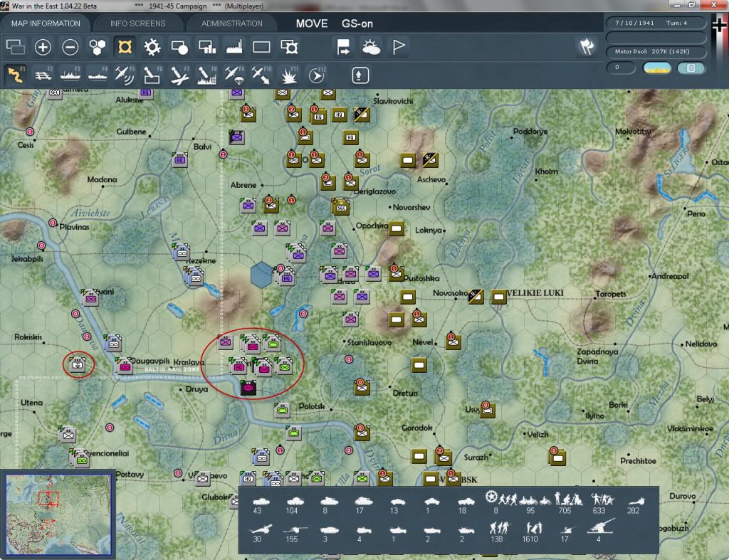Click the F12 end-turn arrow icon
The image size is (729, 560).
click(x=317, y=75)
